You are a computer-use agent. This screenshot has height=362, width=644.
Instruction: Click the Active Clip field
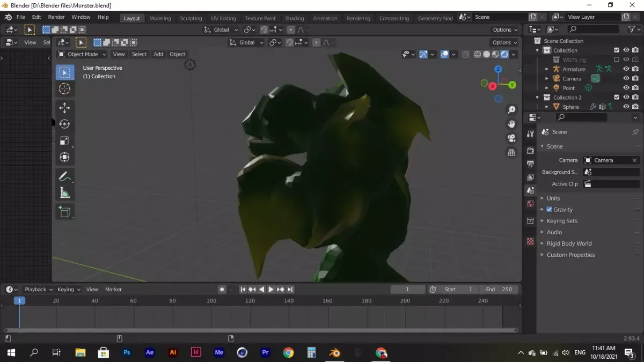[611, 184]
